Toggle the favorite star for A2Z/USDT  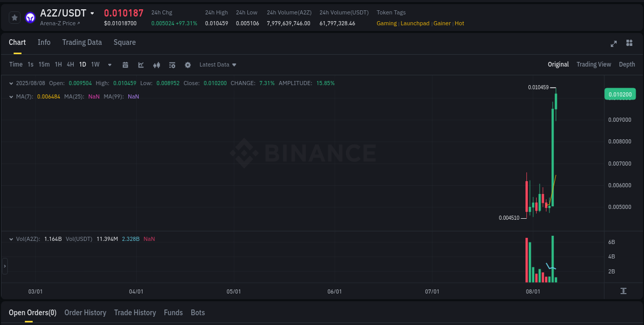(x=14, y=17)
